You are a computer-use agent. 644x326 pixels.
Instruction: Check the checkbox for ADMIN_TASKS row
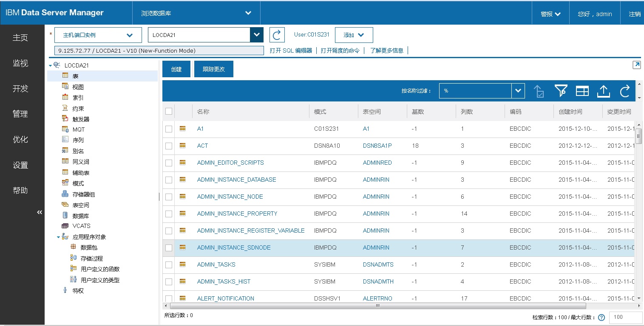tap(168, 264)
